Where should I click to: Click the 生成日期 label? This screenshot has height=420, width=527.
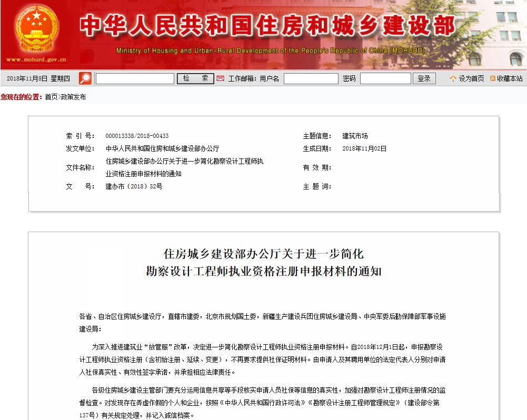click(x=317, y=148)
